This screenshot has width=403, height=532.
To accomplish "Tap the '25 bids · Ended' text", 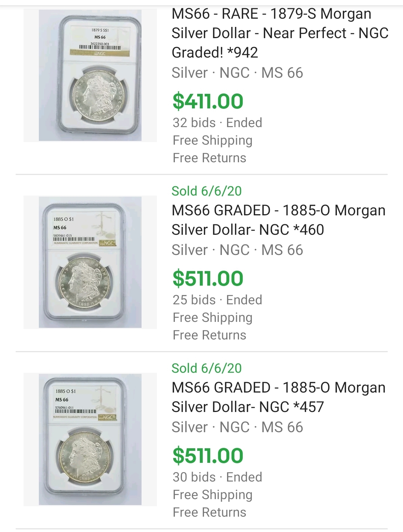I will click(x=217, y=300).
